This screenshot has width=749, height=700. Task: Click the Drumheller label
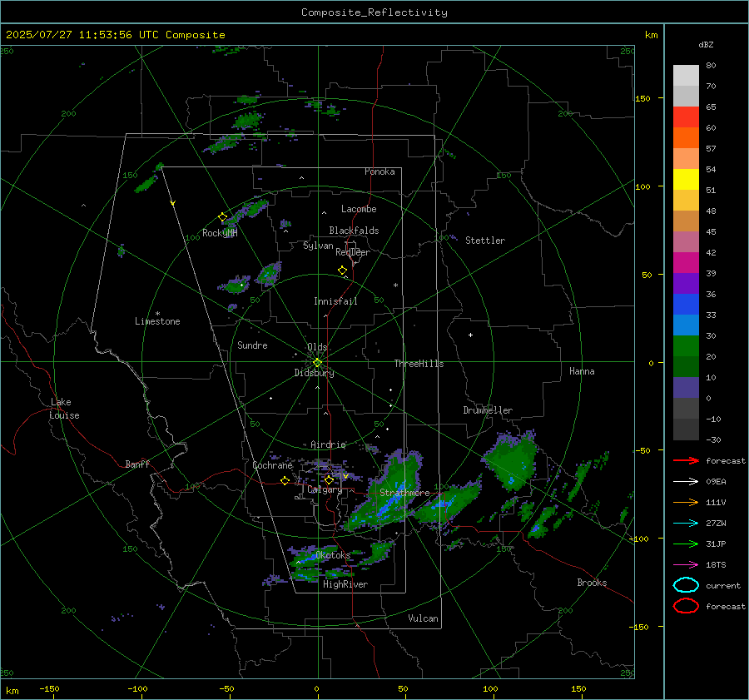click(x=488, y=410)
